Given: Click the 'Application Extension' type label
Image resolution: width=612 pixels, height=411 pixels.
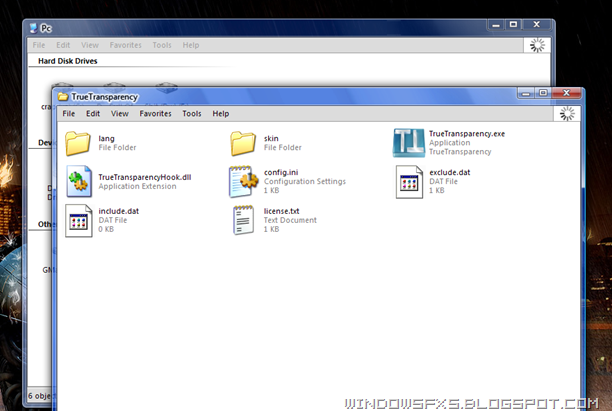Looking at the screenshot, I should tap(137, 186).
